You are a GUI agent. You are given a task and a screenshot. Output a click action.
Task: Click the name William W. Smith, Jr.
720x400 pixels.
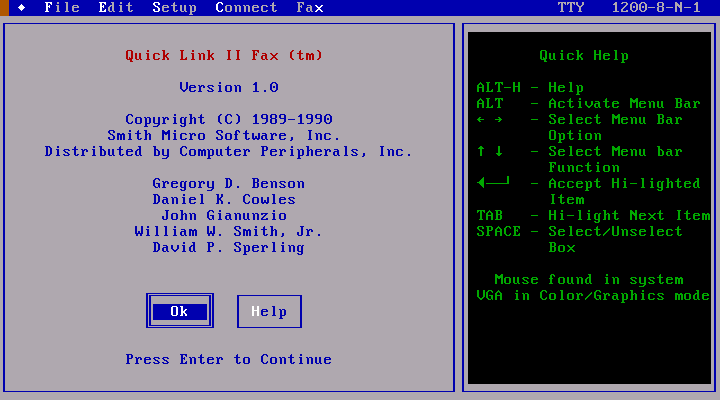pos(228,231)
